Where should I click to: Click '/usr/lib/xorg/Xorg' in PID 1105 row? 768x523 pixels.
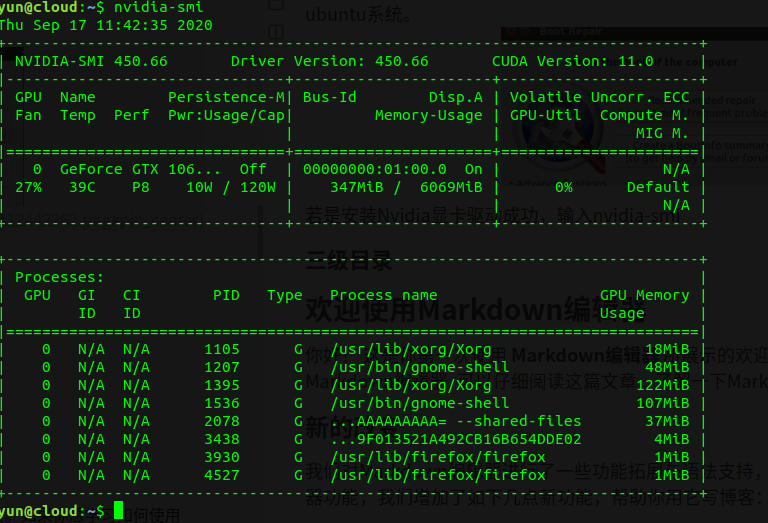(x=410, y=349)
